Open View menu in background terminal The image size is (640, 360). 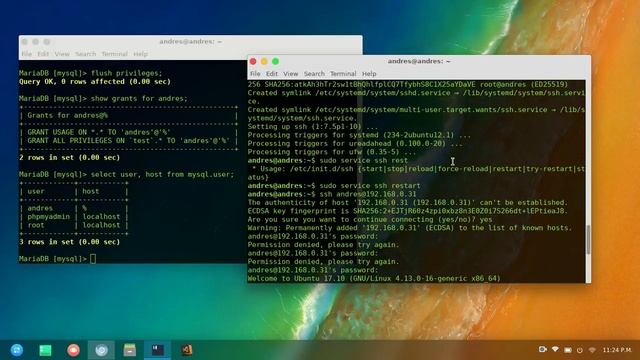[62, 54]
